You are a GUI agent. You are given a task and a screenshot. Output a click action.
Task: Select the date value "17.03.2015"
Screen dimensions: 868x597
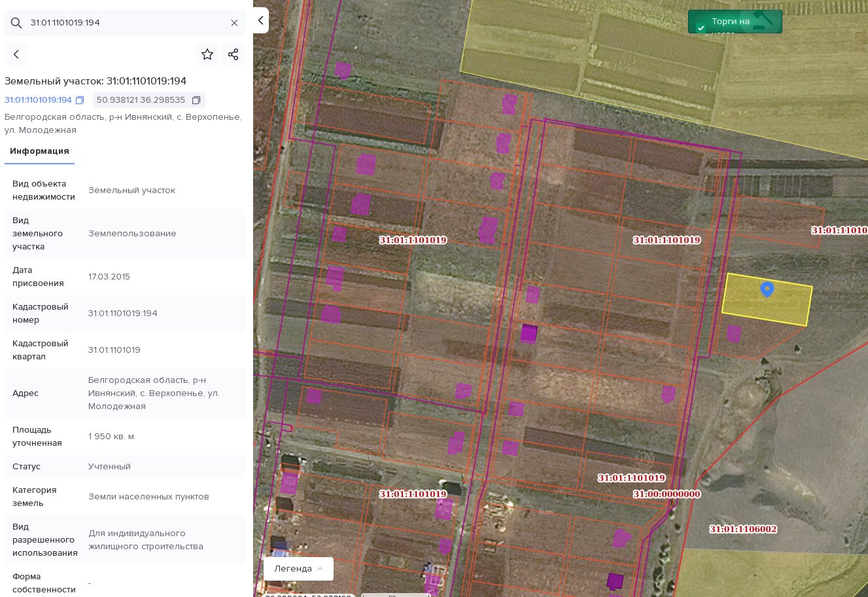[109, 277]
